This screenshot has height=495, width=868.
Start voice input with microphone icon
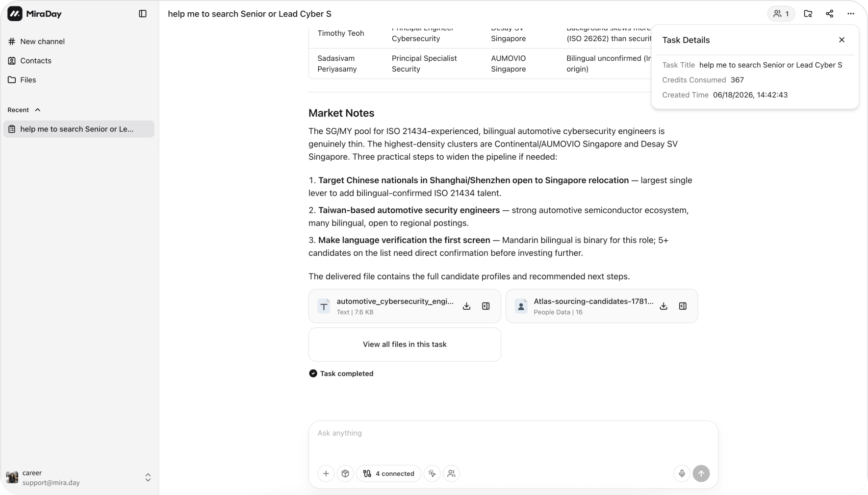click(682, 473)
